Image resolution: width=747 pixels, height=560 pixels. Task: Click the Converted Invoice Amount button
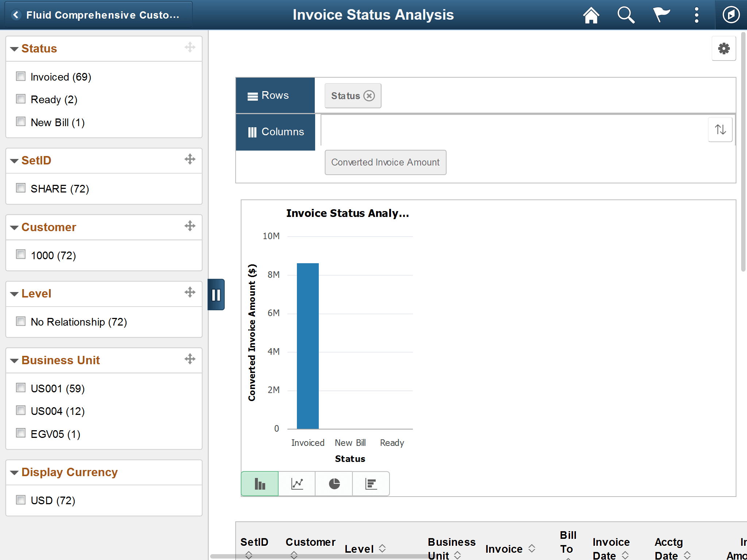pos(385,162)
